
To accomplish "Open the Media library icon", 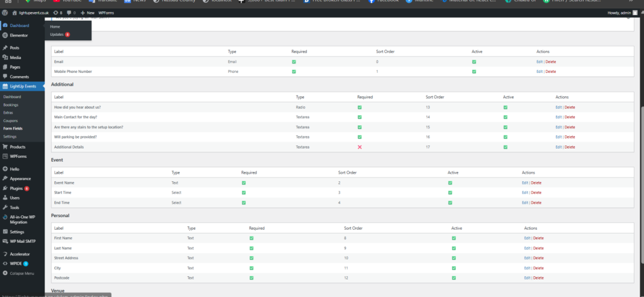I will click(x=5, y=57).
